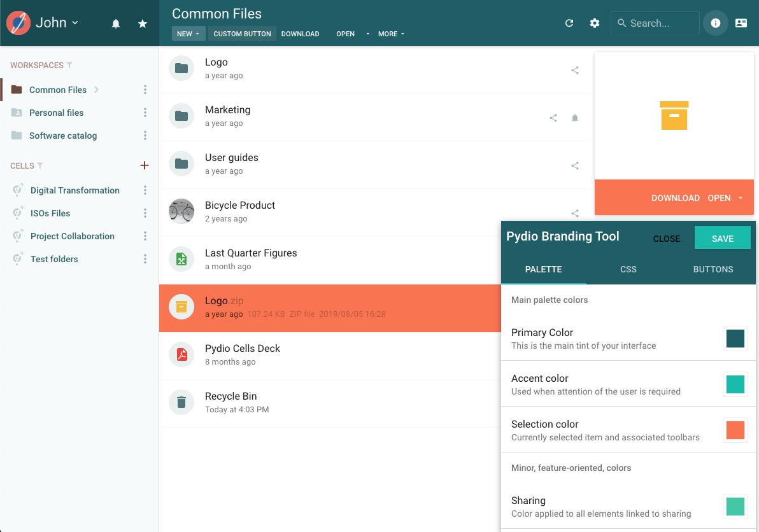
Task: Open bookmarks with the star icon
Action: point(143,24)
